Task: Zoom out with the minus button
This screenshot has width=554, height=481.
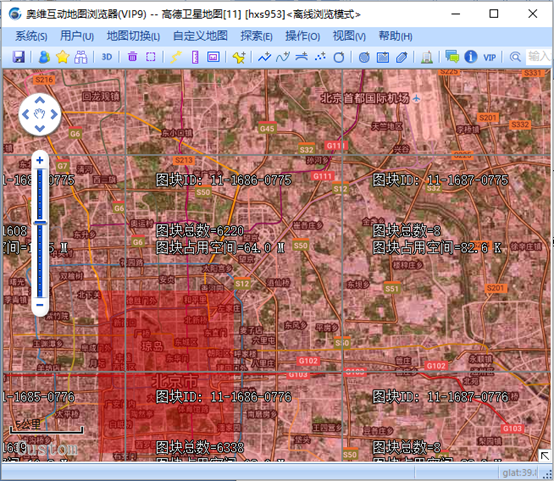Action: click(x=40, y=305)
